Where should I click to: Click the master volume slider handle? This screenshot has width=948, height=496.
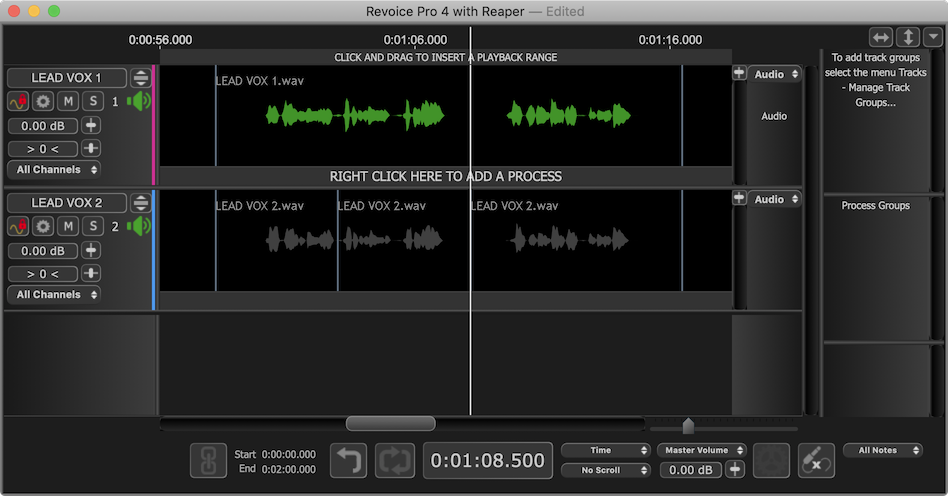689,427
